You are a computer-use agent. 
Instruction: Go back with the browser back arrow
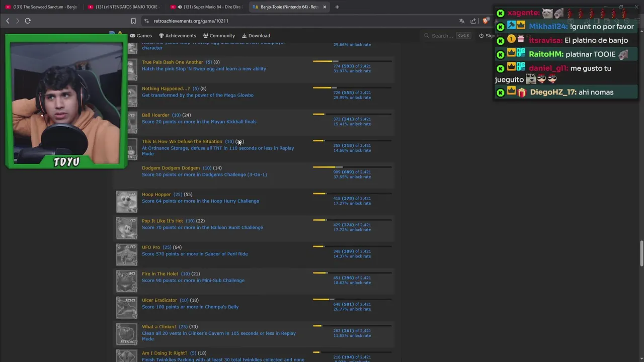[8, 21]
